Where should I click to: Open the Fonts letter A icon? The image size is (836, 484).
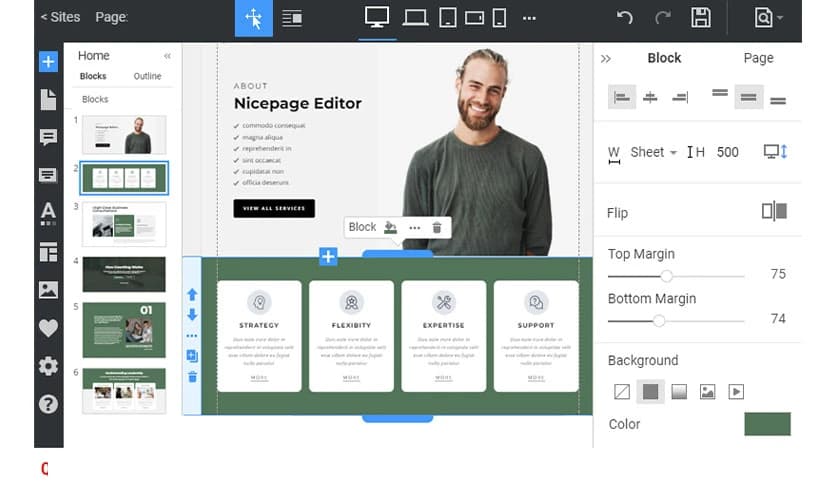tap(48, 214)
